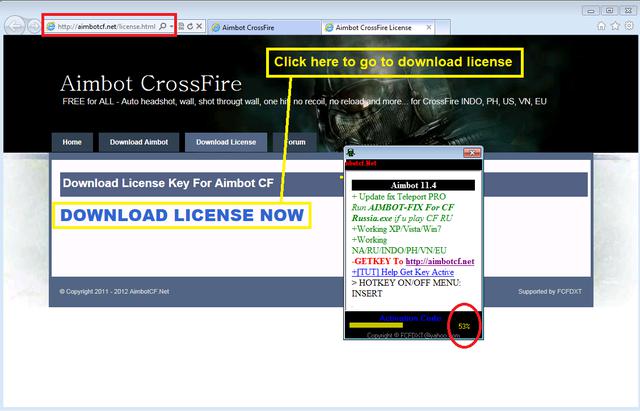Click the yellow activation progress bar

tap(376, 325)
